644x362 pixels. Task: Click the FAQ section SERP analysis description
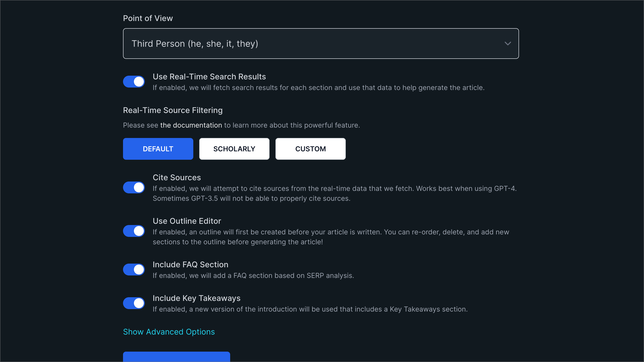point(253,275)
